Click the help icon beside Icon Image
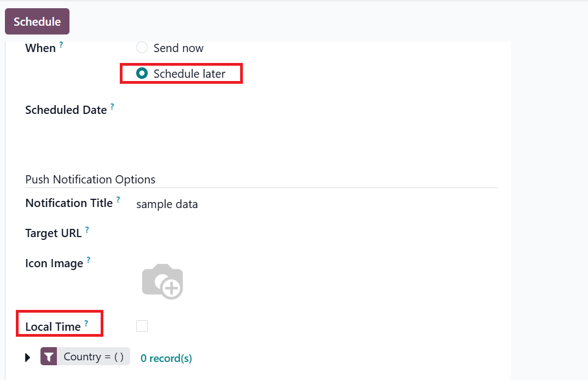588x380 pixels. pyautogui.click(x=89, y=260)
